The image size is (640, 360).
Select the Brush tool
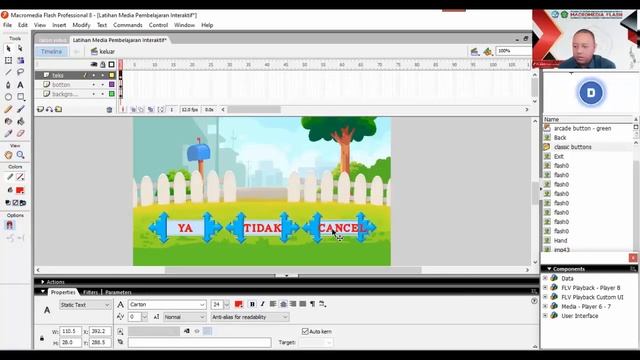(x=20, y=109)
